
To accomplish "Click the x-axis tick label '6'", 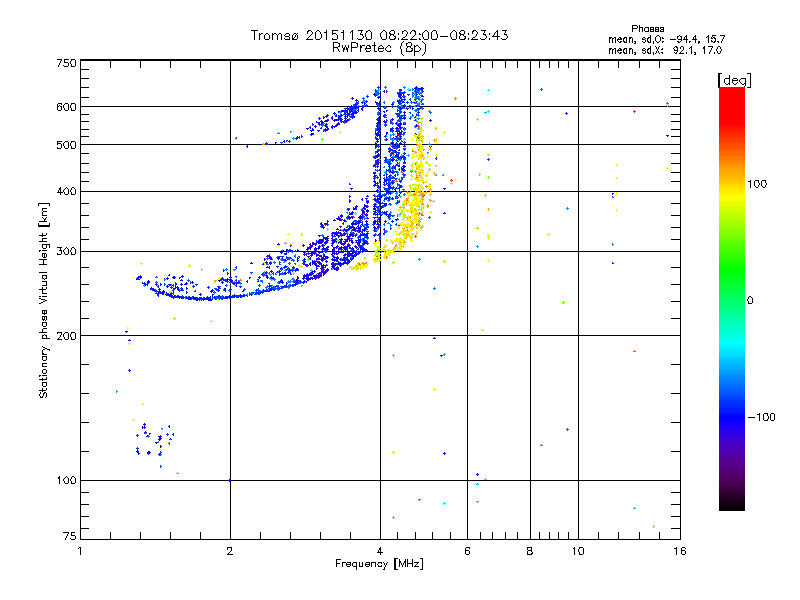I will pos(467,551).
